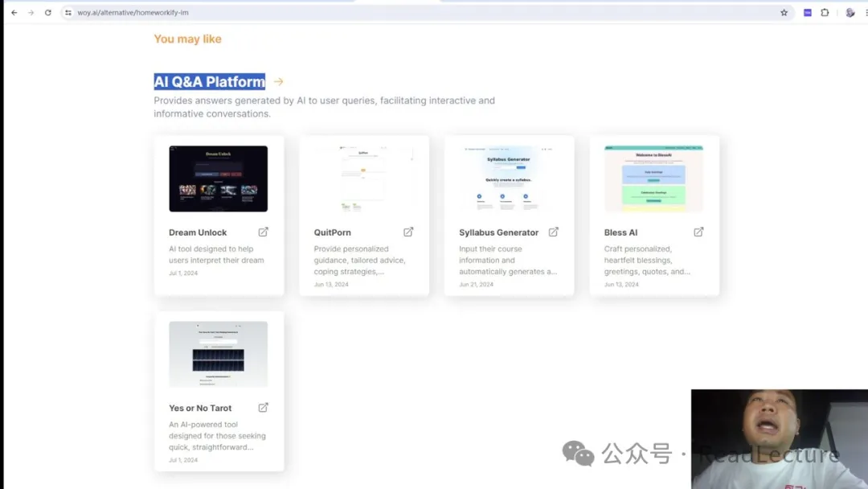Click the site info icon in address bar
Screen dimensions: 868x489
[68, 13]
